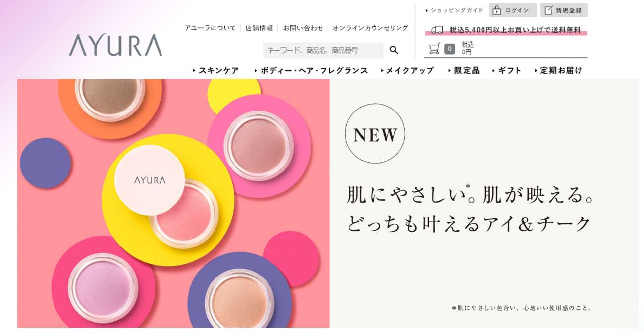Open the ギフト category
The height and width of the screenshot is (333, 644).
[x=507, y=71]
